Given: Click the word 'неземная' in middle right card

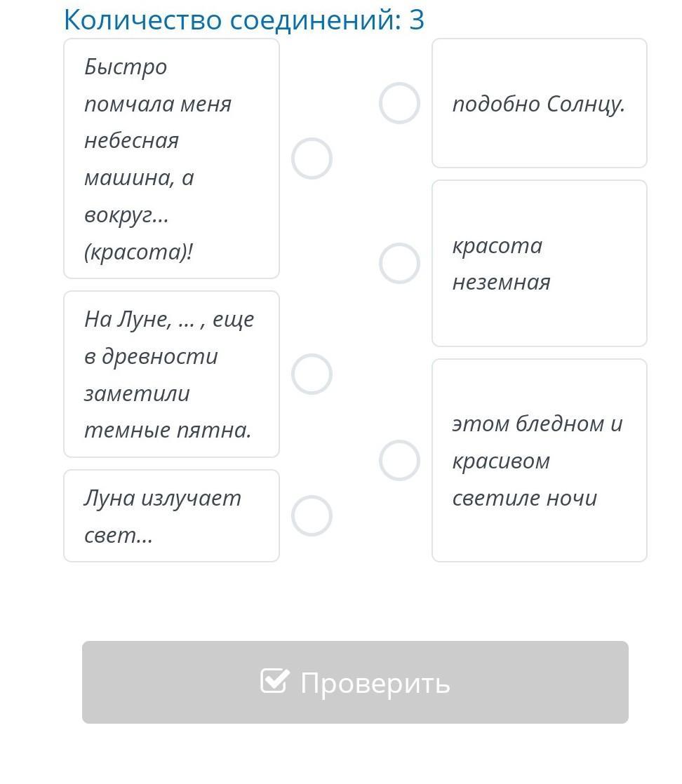Looking at the screenshot, I should [501, 283].
